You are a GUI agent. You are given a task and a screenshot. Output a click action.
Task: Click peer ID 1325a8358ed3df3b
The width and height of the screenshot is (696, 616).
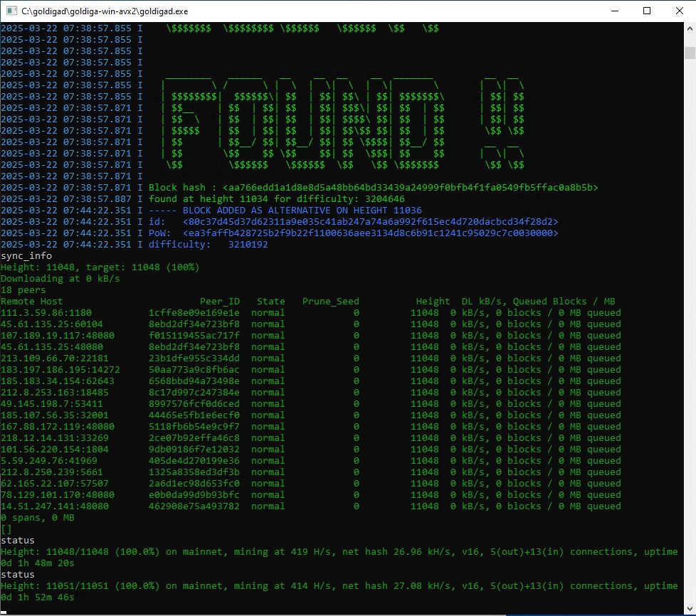(194, 472)
